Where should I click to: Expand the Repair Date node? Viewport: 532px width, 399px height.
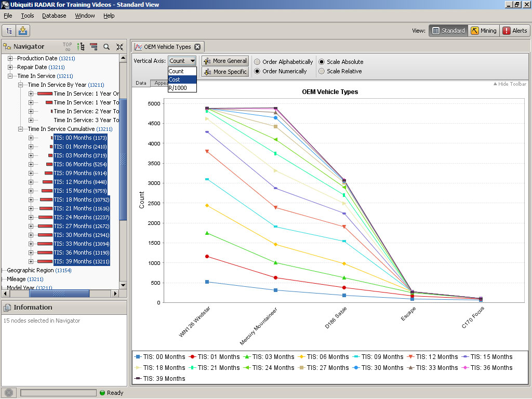coord(10,67)
